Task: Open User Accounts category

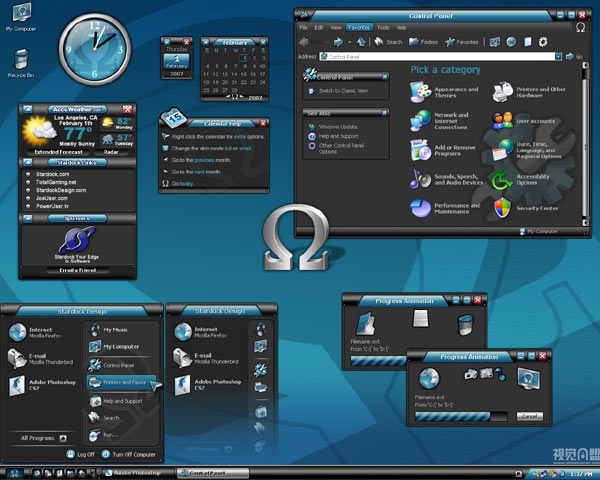Action: coord(524,121)
